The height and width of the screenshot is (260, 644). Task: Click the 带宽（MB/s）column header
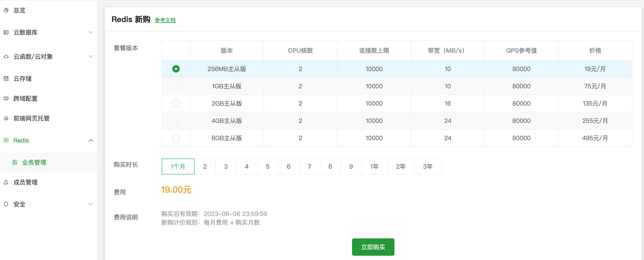(x=447, y=51)
